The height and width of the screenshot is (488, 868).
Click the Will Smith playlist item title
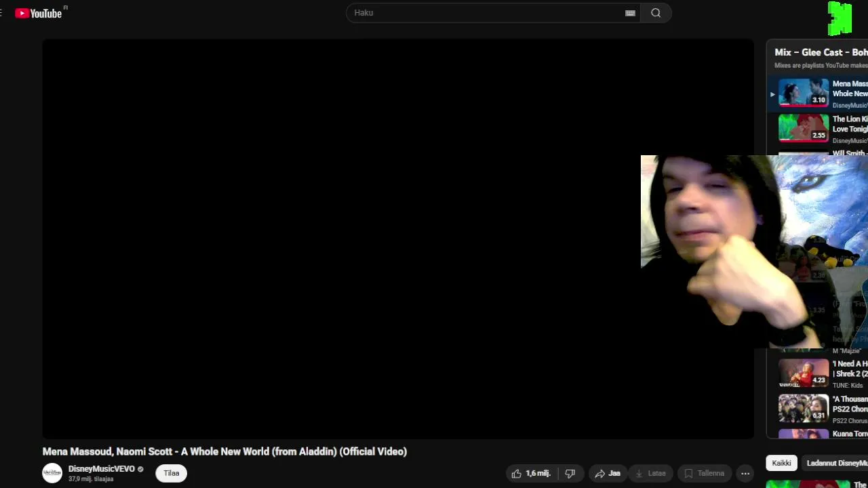[x=850, y=153]
